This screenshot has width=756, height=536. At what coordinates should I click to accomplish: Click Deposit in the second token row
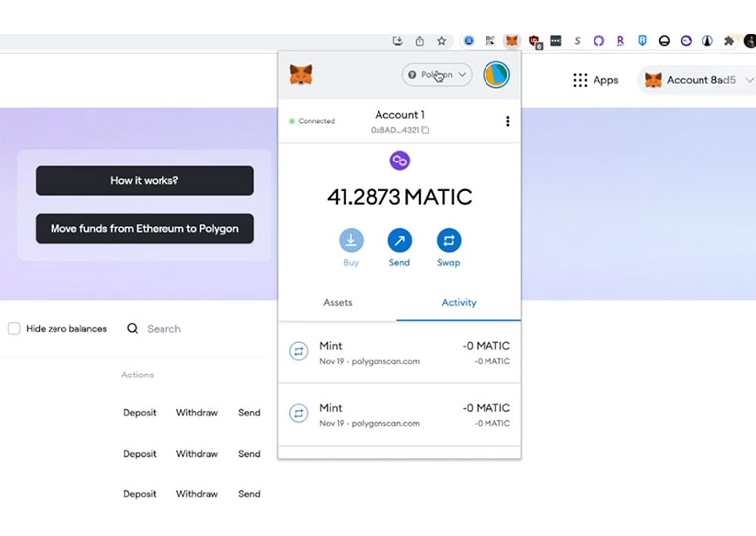(x=140, y=454)
